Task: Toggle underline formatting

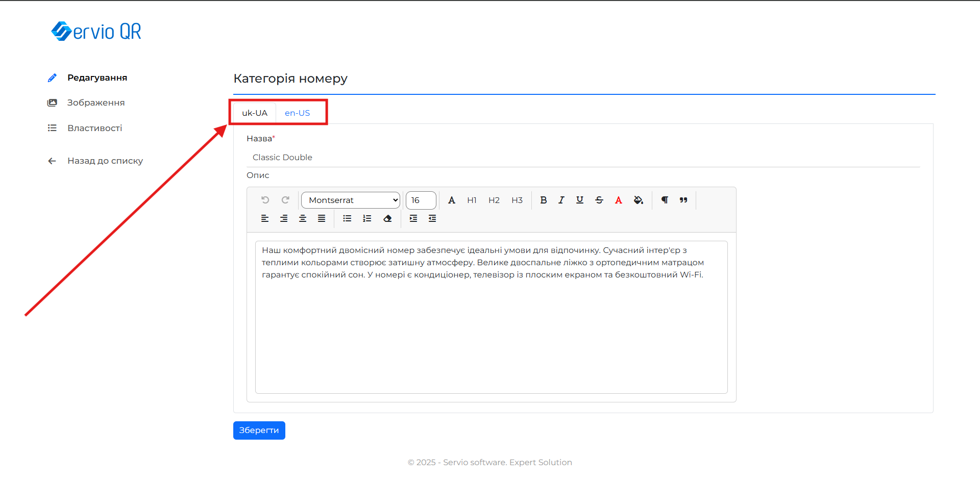Action: coord(580,200)
